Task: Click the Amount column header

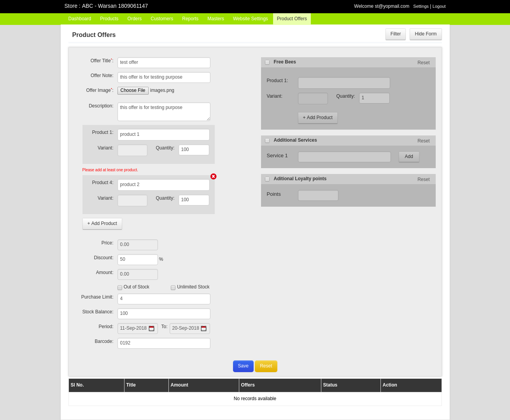Action: (x=204, y=385)
